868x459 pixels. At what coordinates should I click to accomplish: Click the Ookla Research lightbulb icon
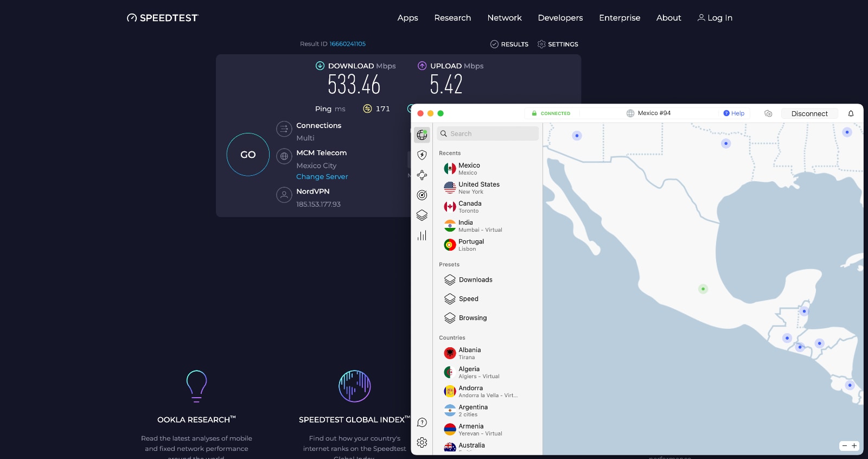[x=196, y=386]
